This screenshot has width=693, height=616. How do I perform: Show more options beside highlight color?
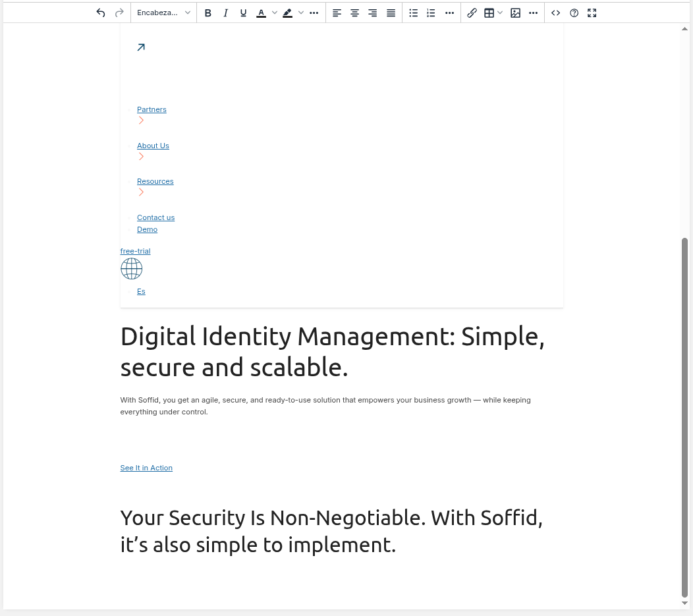click(314, 13)
